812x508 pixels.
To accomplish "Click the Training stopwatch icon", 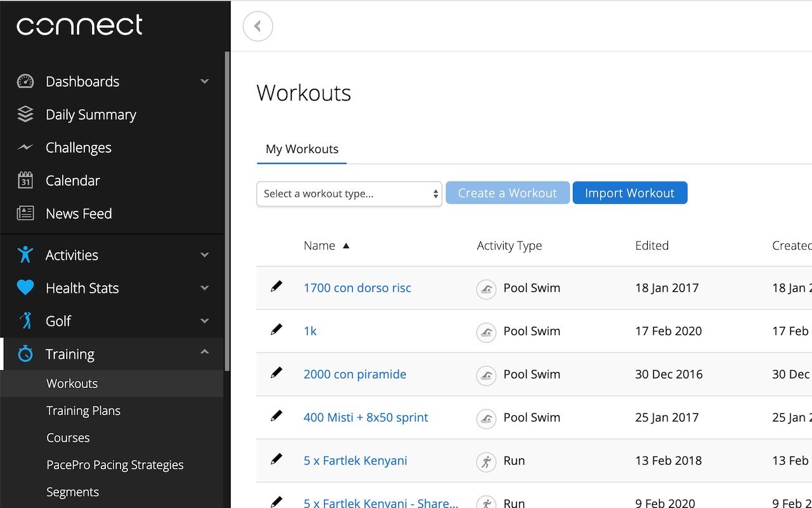I will pyautogui.click(x=24, y=354).
